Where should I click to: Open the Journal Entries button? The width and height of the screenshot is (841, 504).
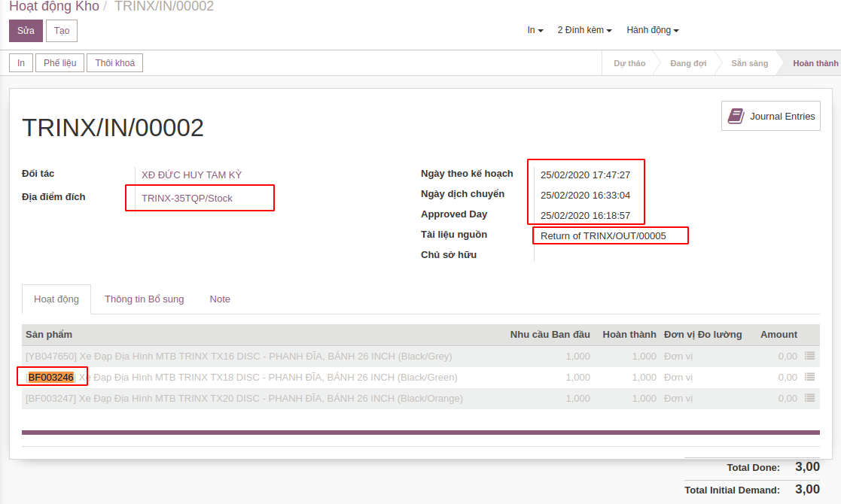coord(771,116)
